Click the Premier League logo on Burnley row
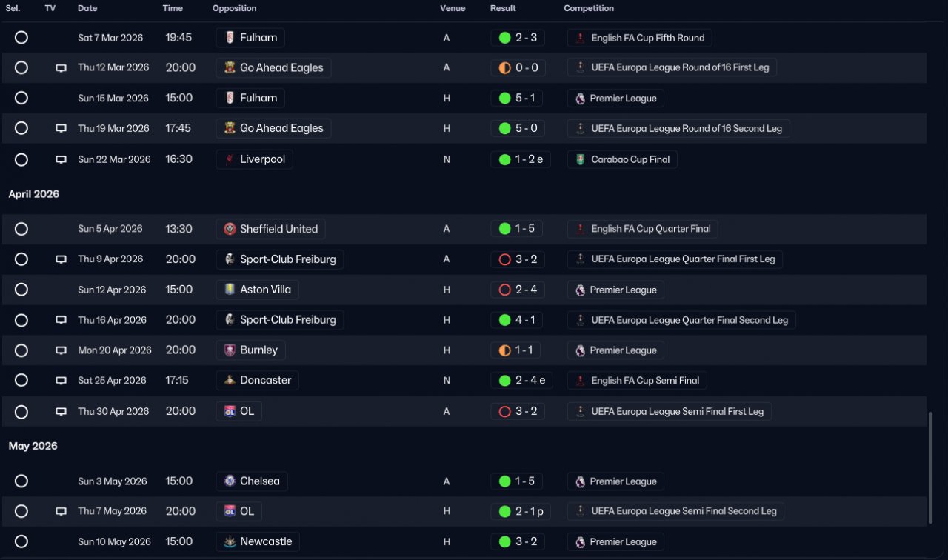Screen dimensions: 948x560 (580, 350)
